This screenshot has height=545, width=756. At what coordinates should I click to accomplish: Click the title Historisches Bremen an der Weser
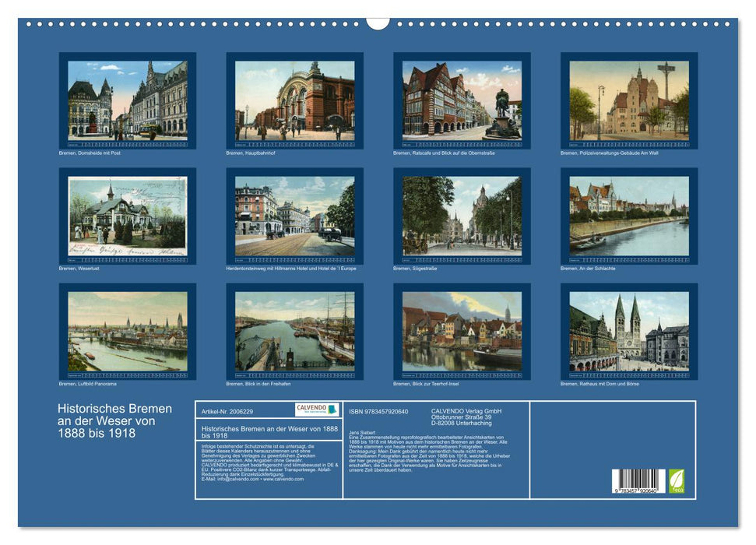tap(114, 419)
